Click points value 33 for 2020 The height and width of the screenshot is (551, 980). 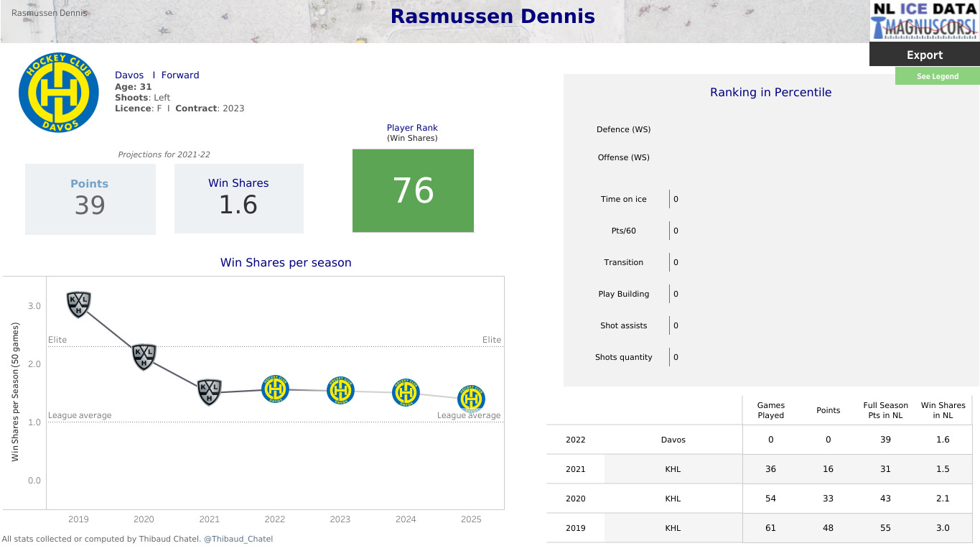coord(829,499)
